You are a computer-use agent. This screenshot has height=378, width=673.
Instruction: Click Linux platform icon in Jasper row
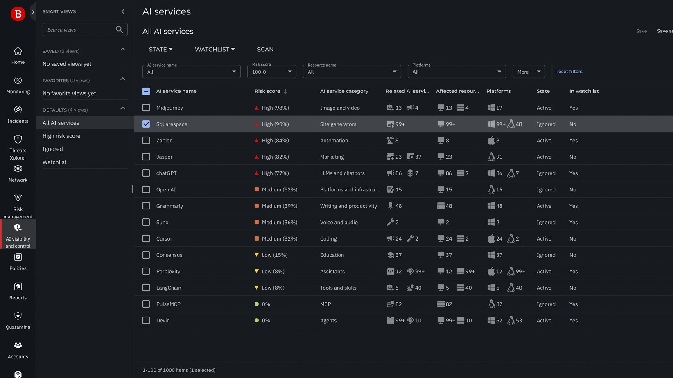(491, 157)
